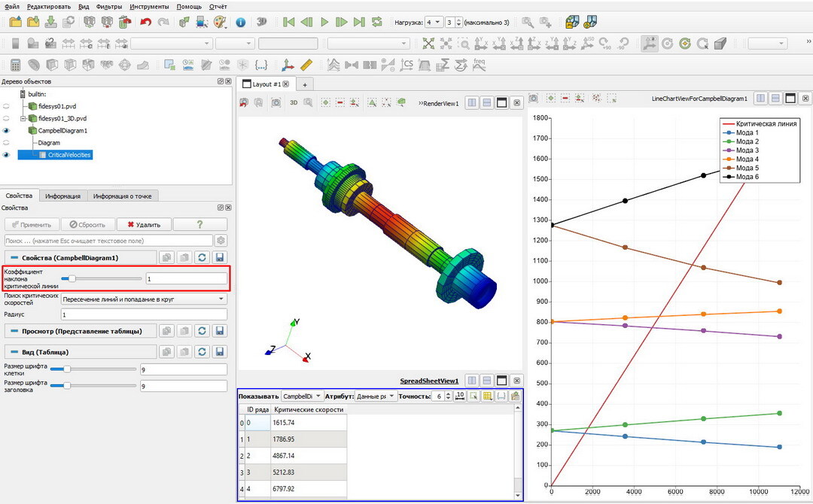Open the Нагрузка dropdown
This screenshot has width=813, height=504.
(x=433, y=23)
